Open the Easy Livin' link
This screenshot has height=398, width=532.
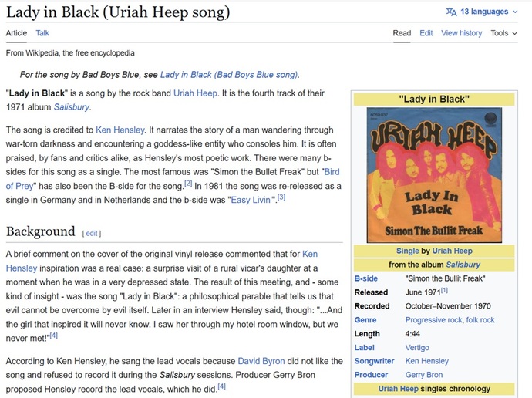251,200
